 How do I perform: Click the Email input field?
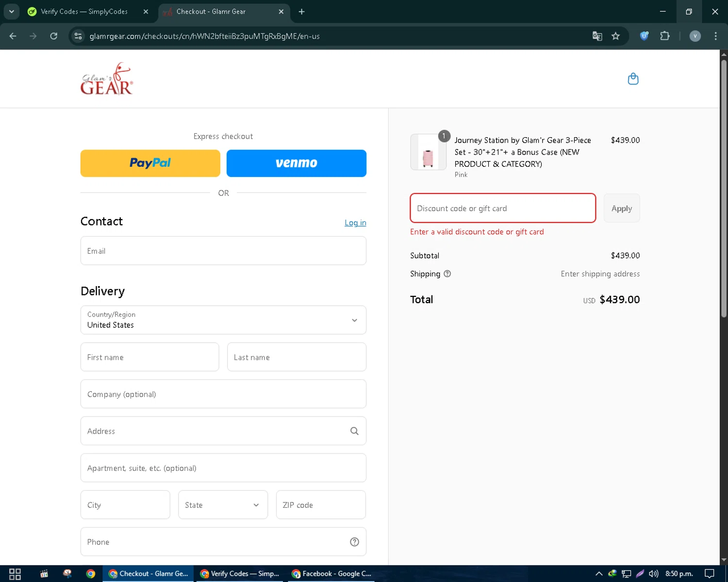click(x=223, y=251)
